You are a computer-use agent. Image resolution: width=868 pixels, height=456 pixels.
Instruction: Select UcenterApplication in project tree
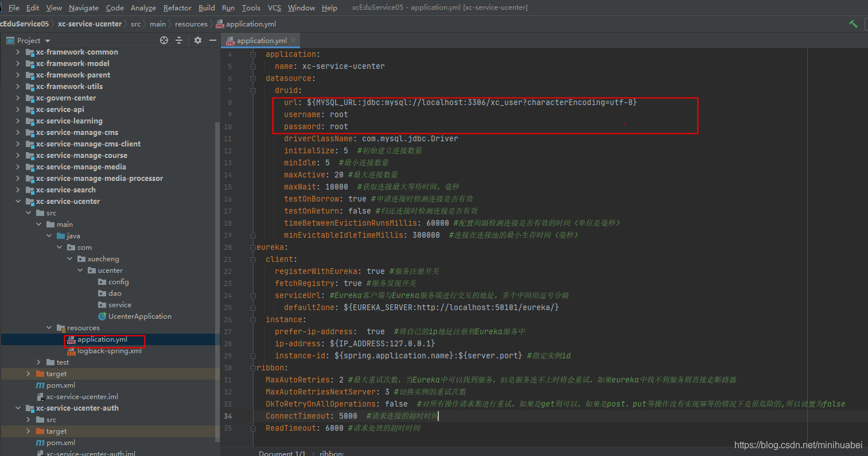(140, 316)
